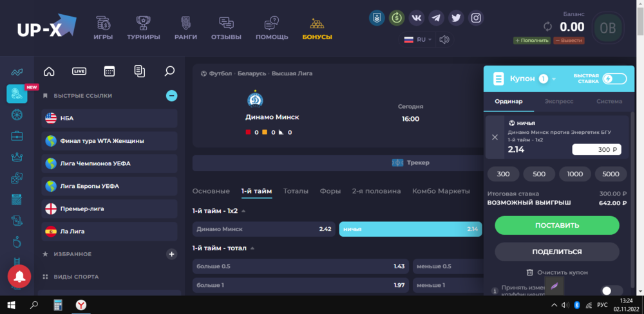The width and height of the screenshot is (644, 314).
Task: Open the RU language dropdown
Action: pos(419,40)
